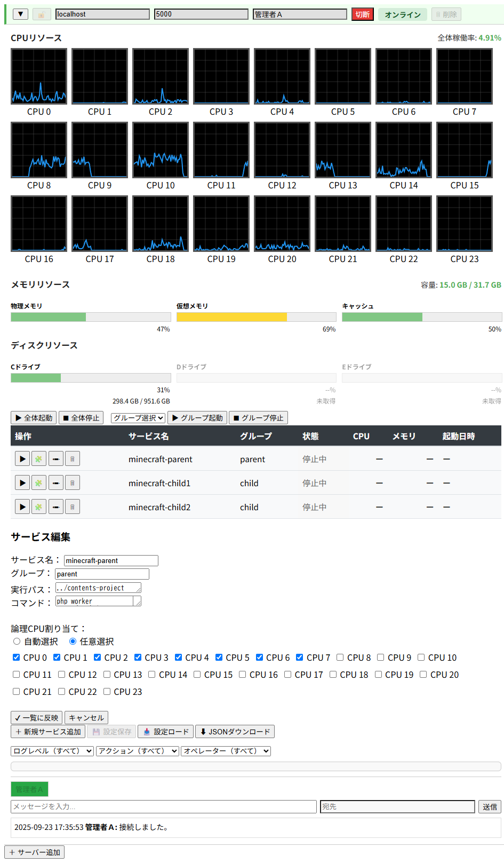Viewport: 504px width, 863px height.
Task: Focus the 宛先 recipient field
Action: (397, 806)
